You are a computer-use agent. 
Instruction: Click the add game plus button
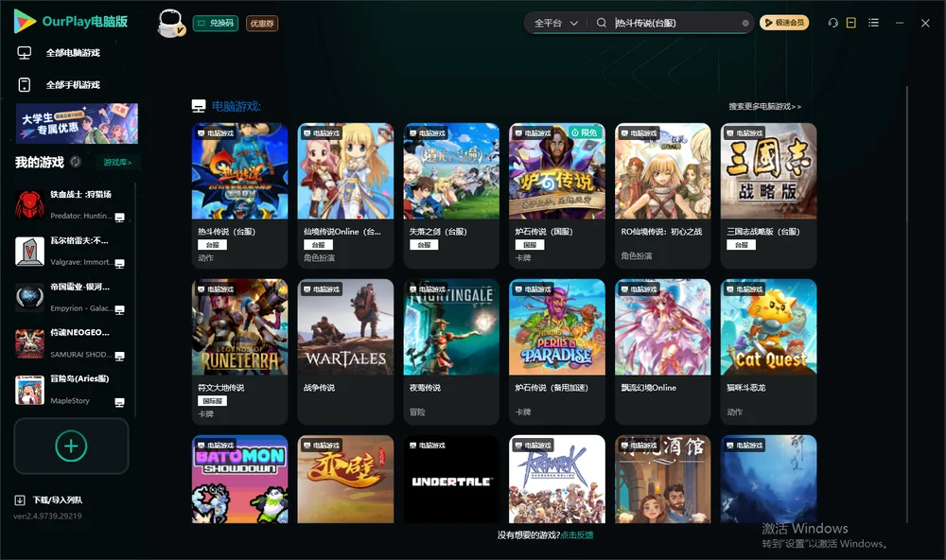coord(71,446)
